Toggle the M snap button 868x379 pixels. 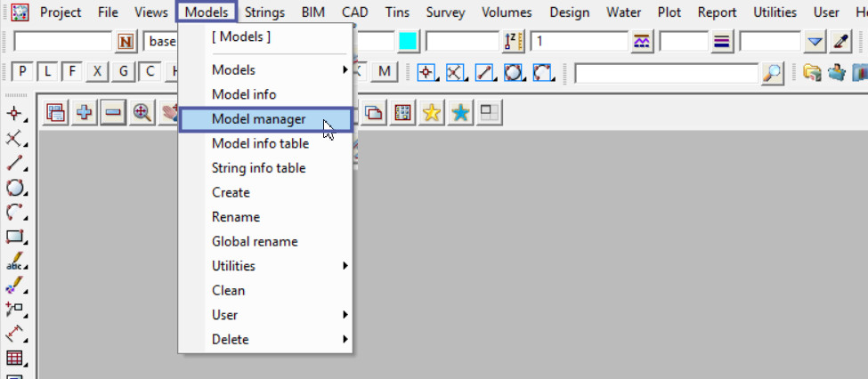(384, 73)
